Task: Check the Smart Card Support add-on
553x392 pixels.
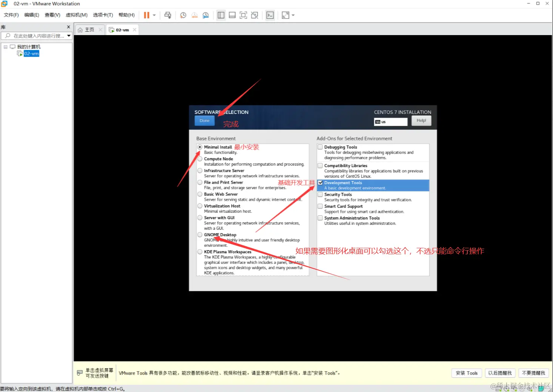Action: click(320, 206)
